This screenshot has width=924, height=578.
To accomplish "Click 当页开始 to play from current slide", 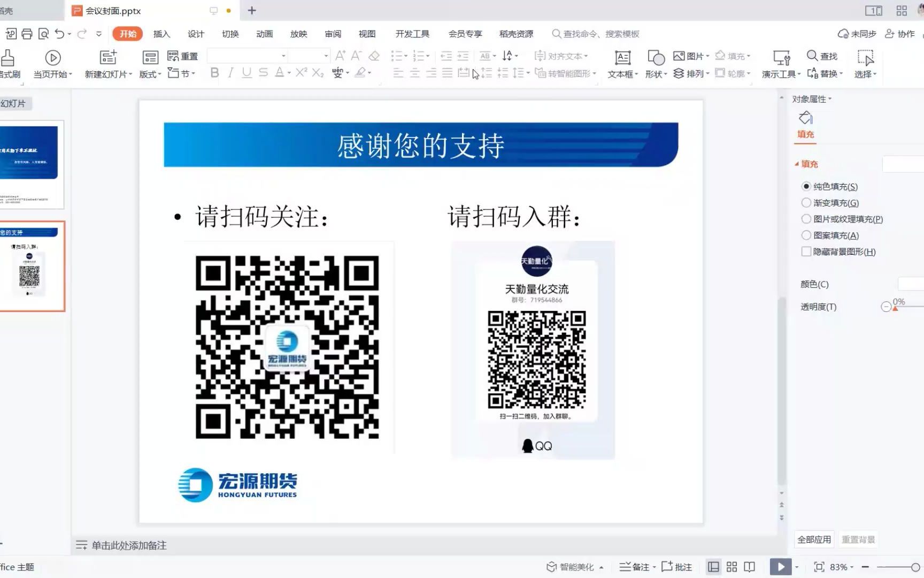I will pyautogui.click(x=52, y=63).
